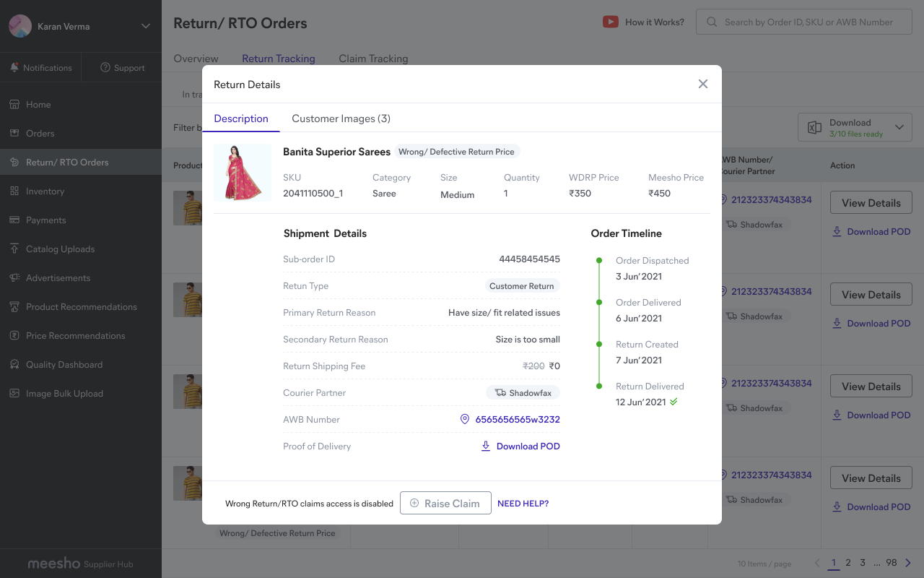Open the Claim Tracking tab
The height and width of the screenshot is (578, 924).
click(373, 59)
